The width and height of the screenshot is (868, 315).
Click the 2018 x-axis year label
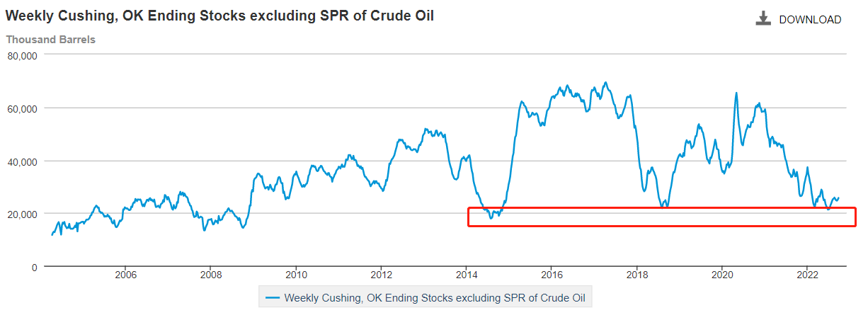pos(637,275)
